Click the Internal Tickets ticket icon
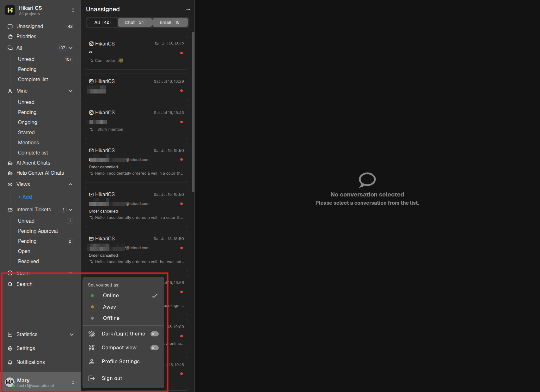The height and width of the screenshot is (392, 540). click(10, 210)
